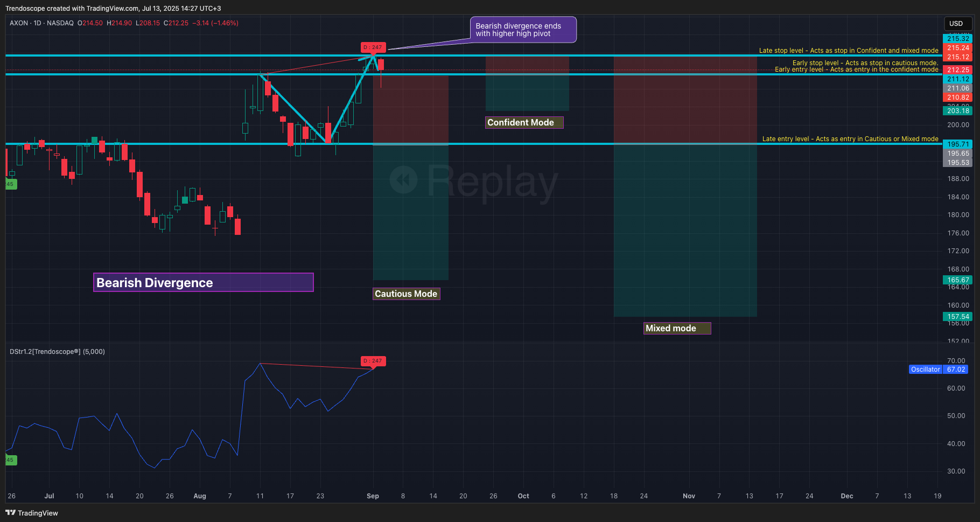Click the 67.02 oscillator value tag
This screenshot has width=980, height=522.
(x=956, y=370)
